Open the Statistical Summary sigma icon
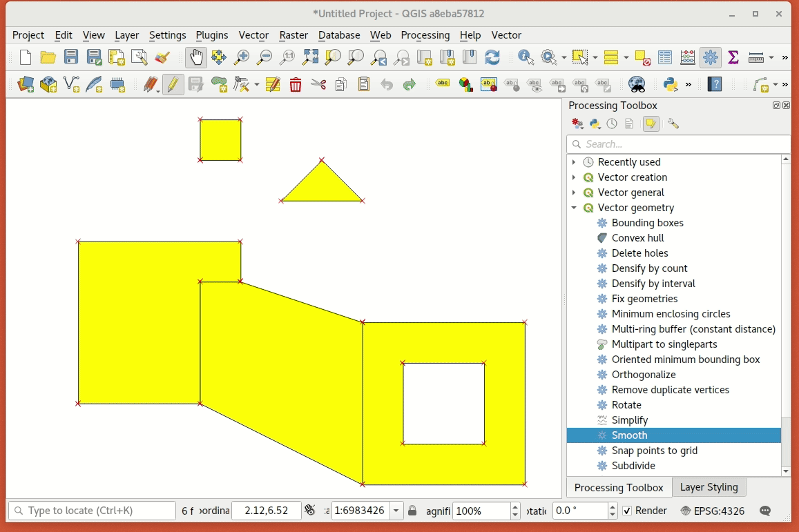Screen dimensions: 799x532 tap(733, 57)
